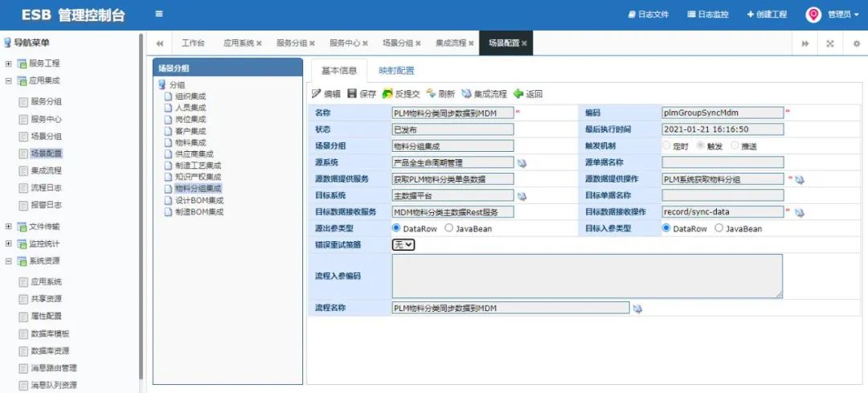Select DataRow for 源出参类型

coord(396,228)
